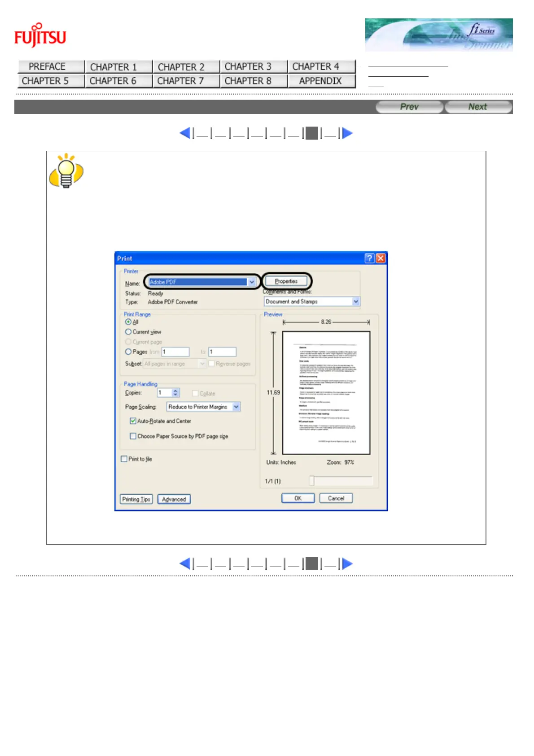Click blue right arrow below the hint box
The image size is (534, 756).
(347, 563)
